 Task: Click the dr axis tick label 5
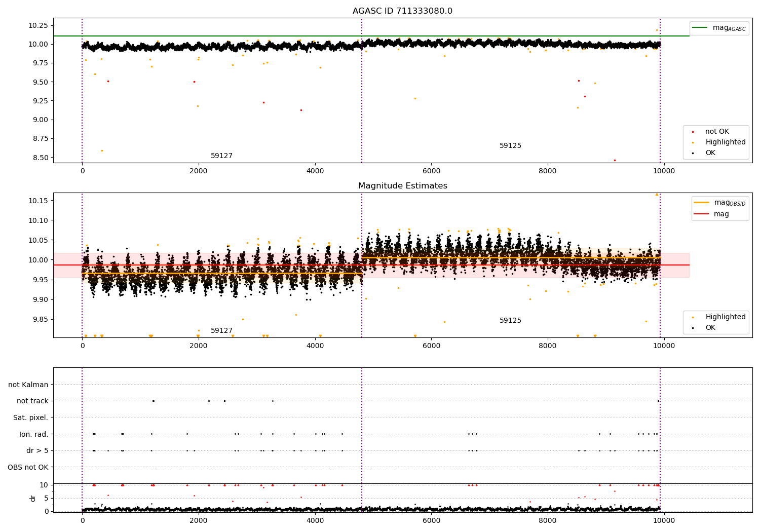pos(47,498)
